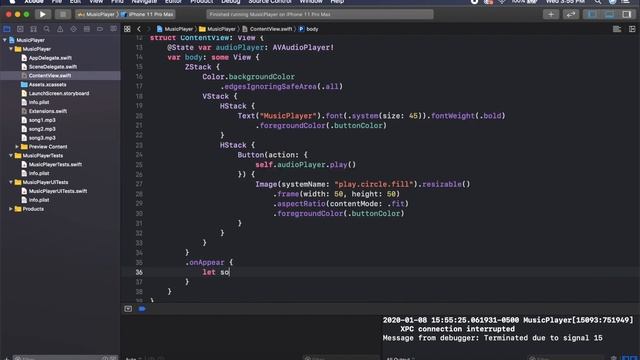Open the Editor menu
Image resolution: width=640 pixels, height=360 pixels.
(173, 2)
